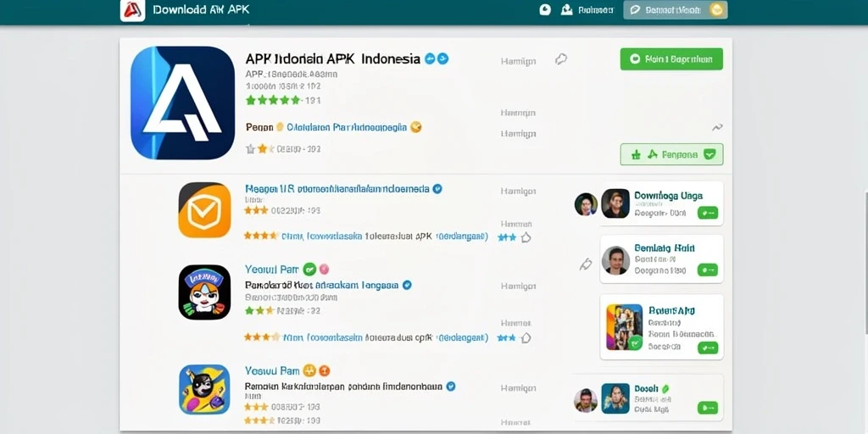Click green check icon after Yeoud Pam
868x434 pixels.
(x=309, y=270)
